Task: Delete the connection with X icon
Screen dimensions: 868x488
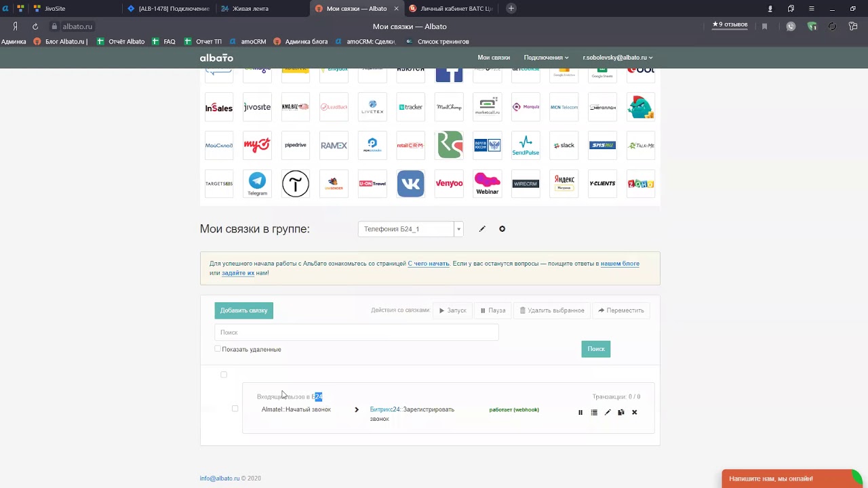Action: pyautogui.click(x=635, y=412)
